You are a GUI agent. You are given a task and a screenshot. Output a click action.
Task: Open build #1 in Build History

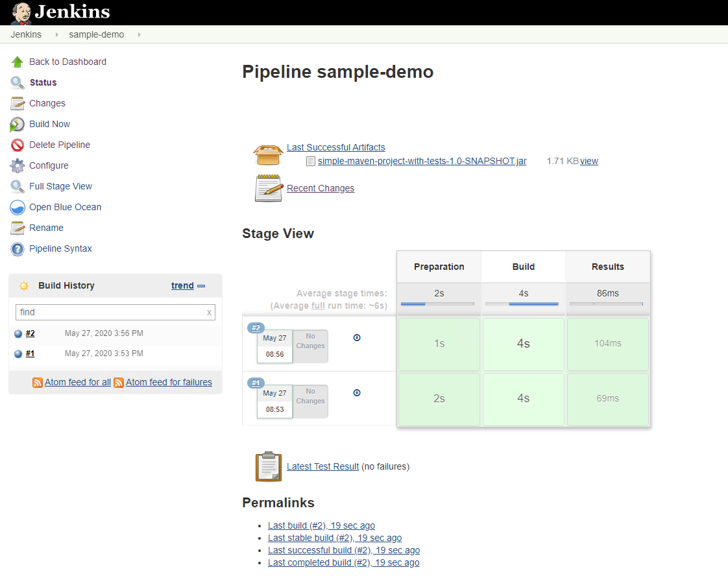pos(30,354)
